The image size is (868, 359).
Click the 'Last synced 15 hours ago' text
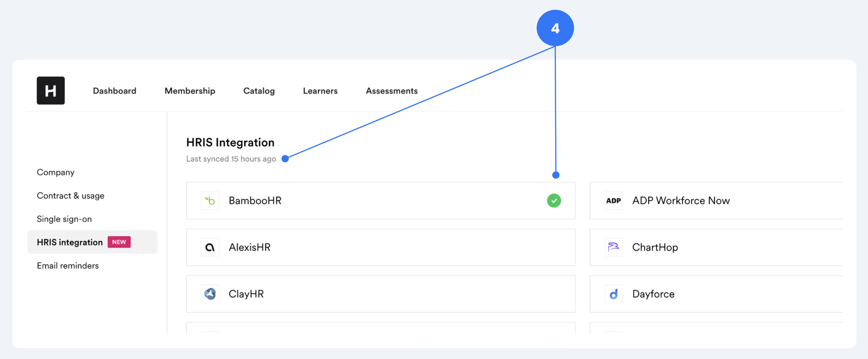pyautogui.click(x=231, y=159)
